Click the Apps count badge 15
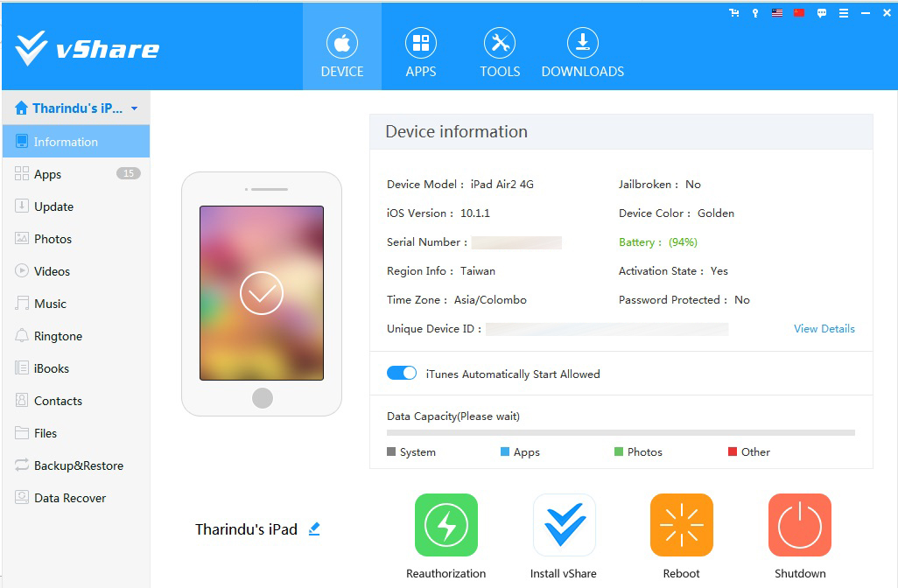Image resolution: width=898 pixels, height=588 pixels. 129,173
